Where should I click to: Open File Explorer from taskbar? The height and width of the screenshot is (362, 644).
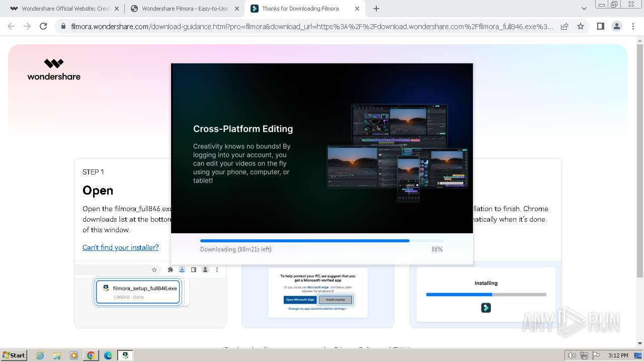[x=57, y=355]
